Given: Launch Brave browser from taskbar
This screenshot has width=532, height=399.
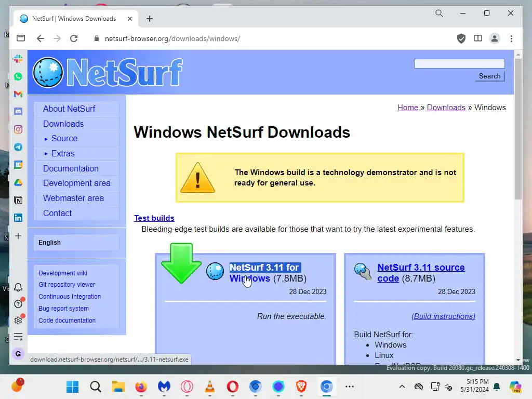Looking at the screenshot, I should tap(301, 387).
